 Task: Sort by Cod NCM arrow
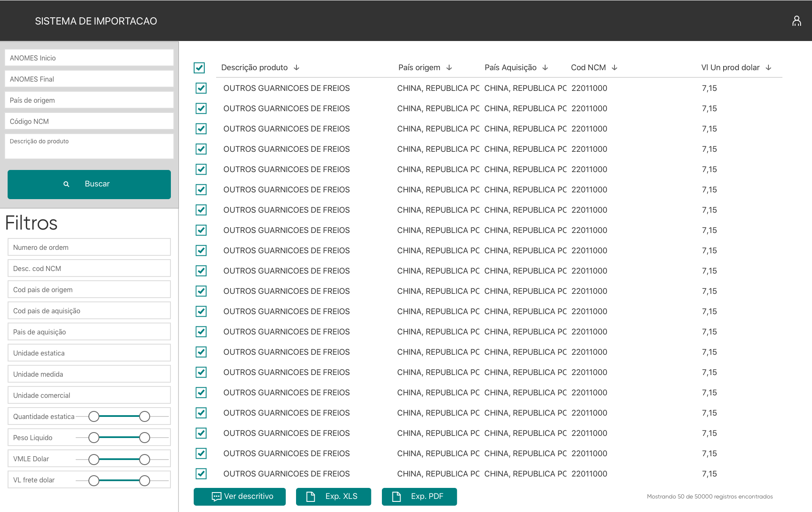click(x=614, y=68)
